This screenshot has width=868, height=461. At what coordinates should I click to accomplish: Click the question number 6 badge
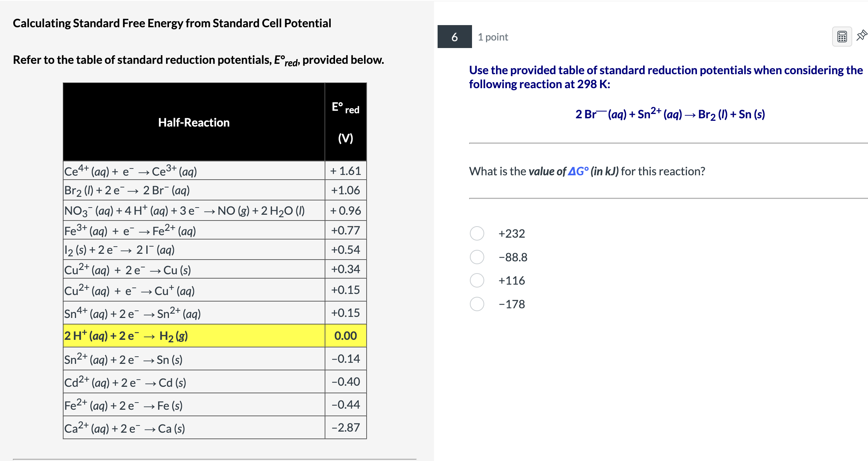(454, 37)
